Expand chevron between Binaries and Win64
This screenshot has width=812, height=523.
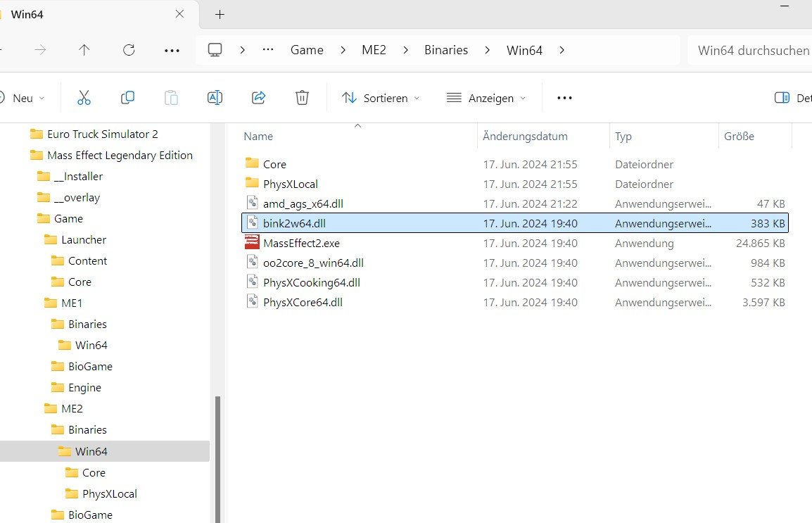click(x=488, y=50)
